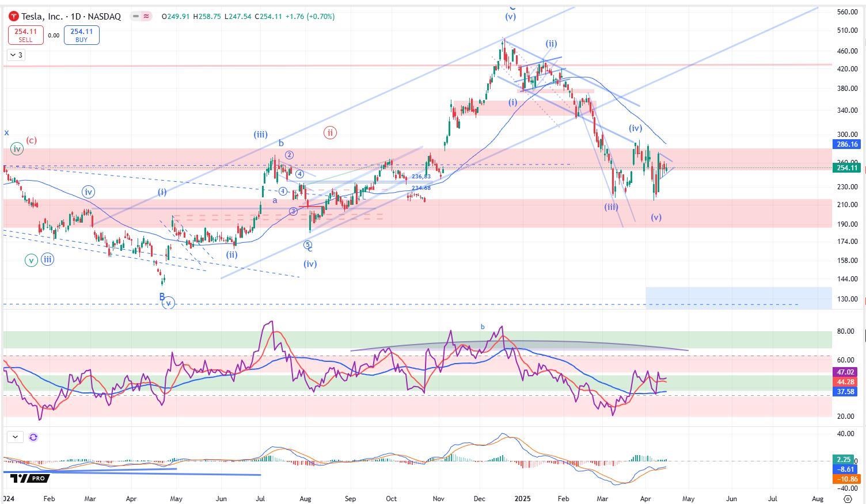The height and width of the screenshot is (504, 866).
Task: Select the 236.83 price annotation on chart
Action: click(x=421, y=177)
